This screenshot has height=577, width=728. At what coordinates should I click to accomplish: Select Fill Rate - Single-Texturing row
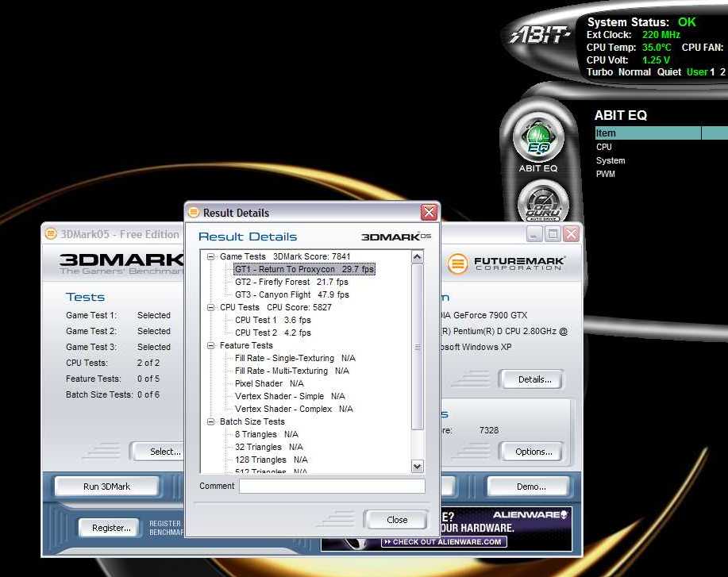point(295,358)
